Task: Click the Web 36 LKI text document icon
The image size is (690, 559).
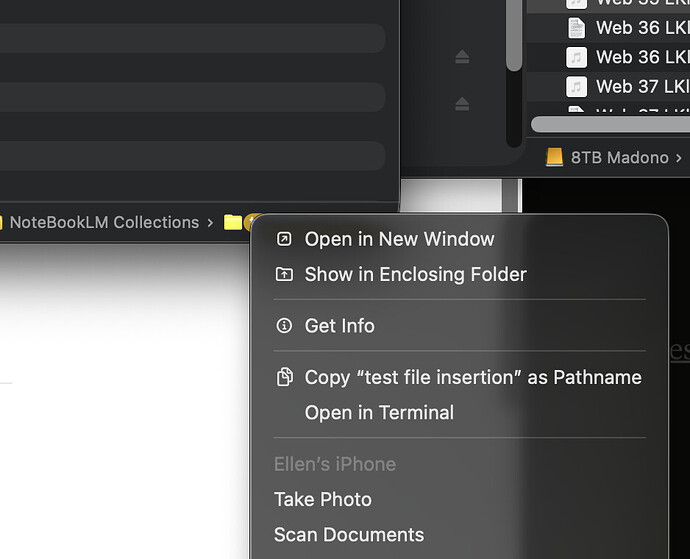Action: coord(576,28)
